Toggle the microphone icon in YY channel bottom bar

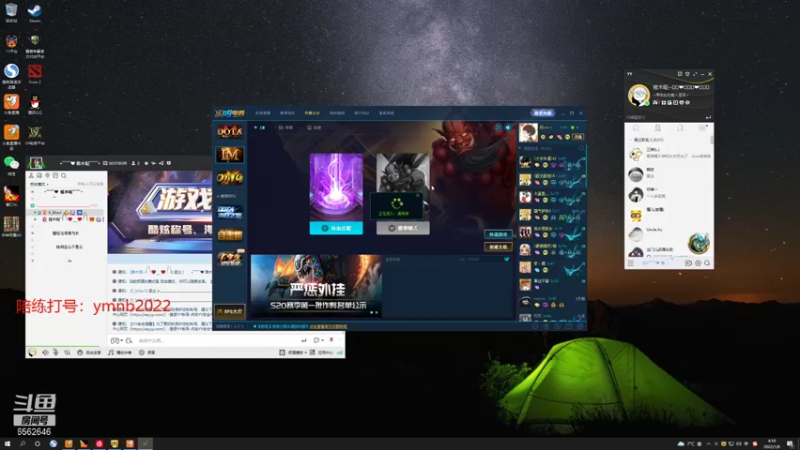point(56,353)
